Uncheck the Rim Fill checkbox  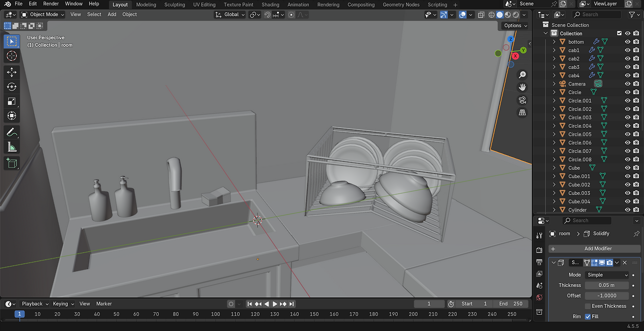click(588, 317)
